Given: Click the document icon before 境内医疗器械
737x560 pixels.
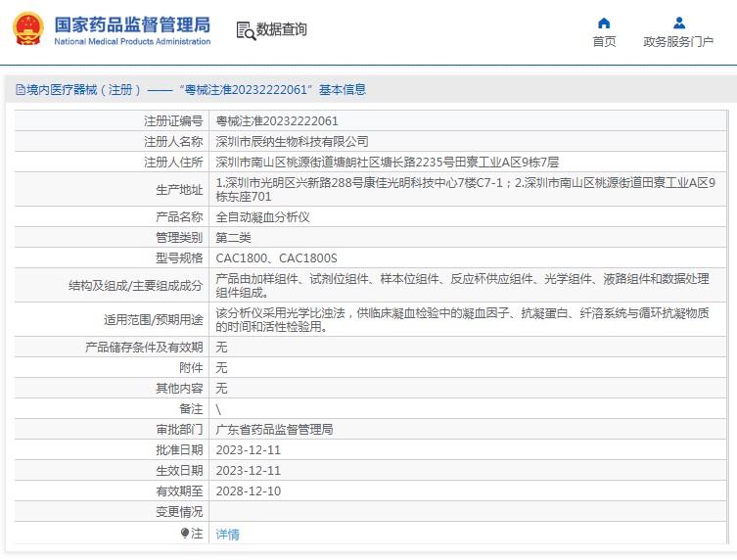Looking at the screenshot, I should (21, 89).
